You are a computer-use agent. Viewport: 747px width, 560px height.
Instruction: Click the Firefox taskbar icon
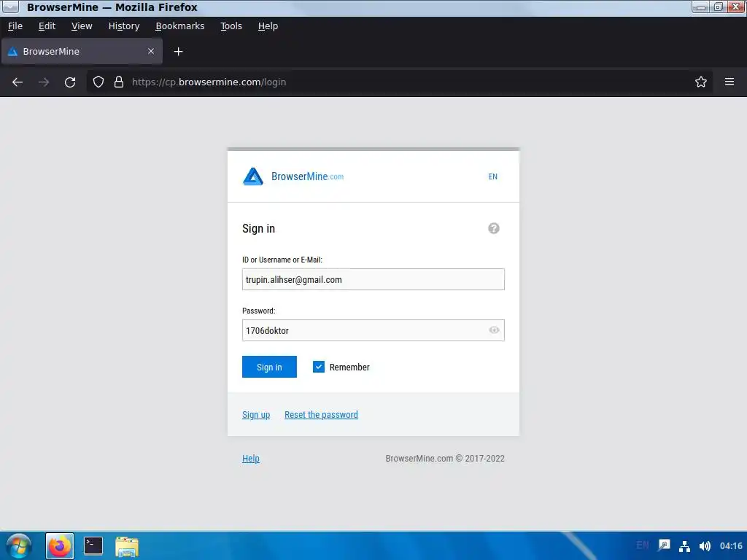[x=60, y=546]
